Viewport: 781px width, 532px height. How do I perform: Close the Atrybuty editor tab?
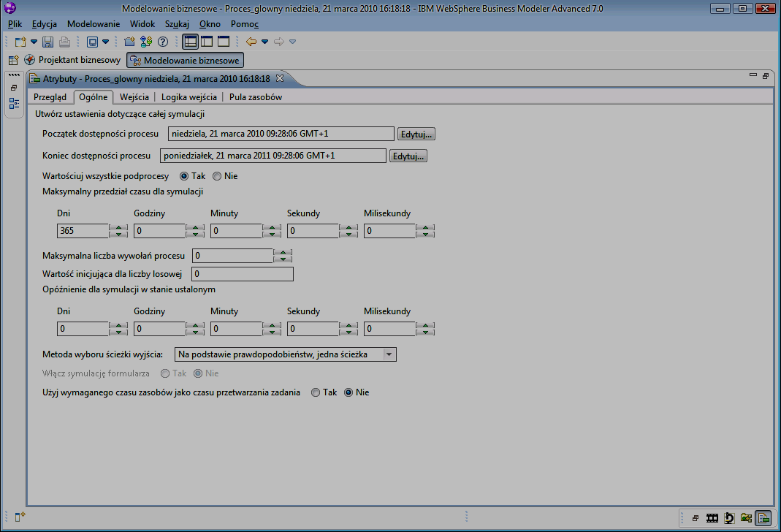(280, 78)
